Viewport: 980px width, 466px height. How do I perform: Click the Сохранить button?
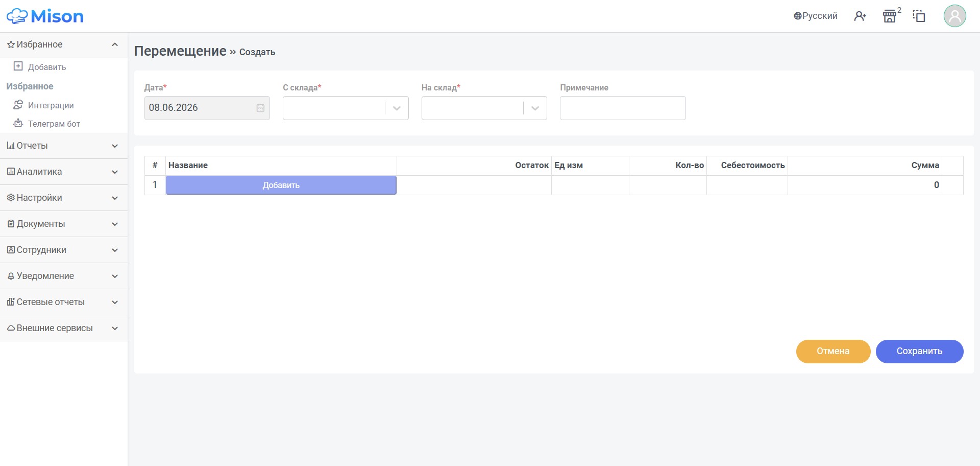tap(919, 352)
